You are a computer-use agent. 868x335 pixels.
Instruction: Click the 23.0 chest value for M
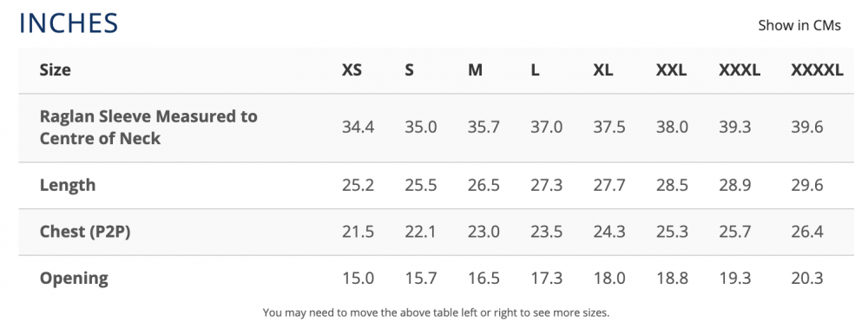click(483, 232)
